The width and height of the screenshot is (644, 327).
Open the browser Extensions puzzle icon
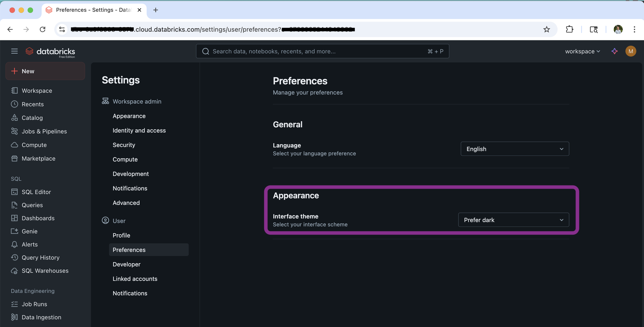coord(569,29)
